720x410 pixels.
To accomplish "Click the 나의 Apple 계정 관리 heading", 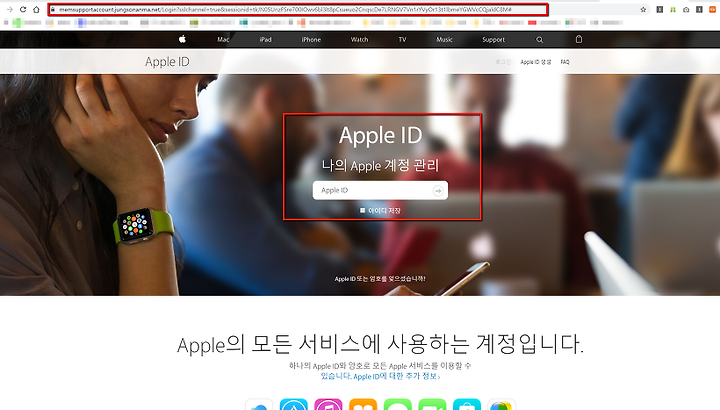I will point(380,165).
